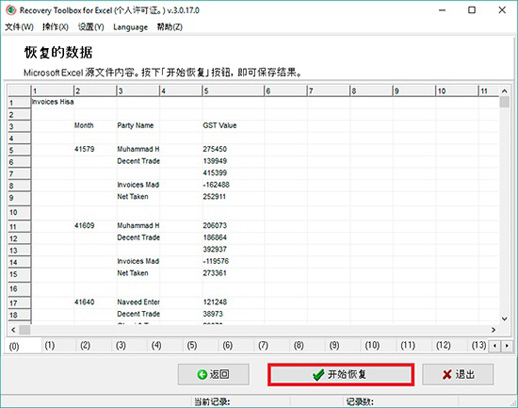The image size is (518, 408).
Task: Click the 开始恢复 button
Action: [x=341, y=375]
